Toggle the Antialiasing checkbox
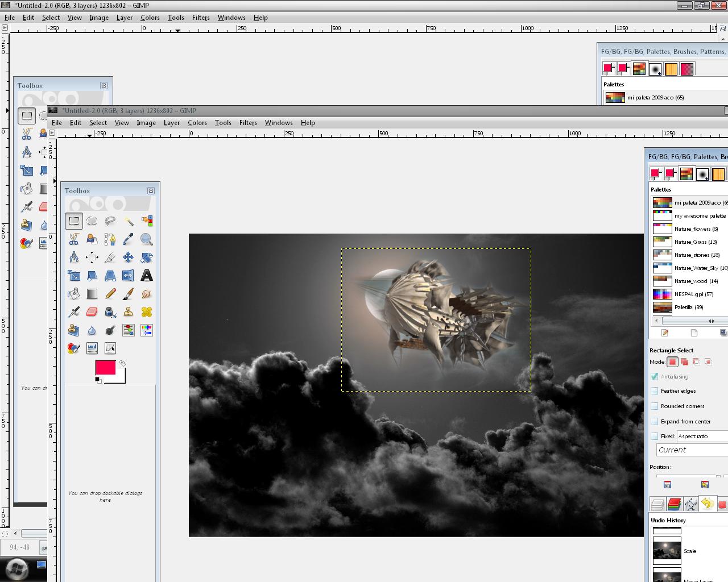 point(655,376)
